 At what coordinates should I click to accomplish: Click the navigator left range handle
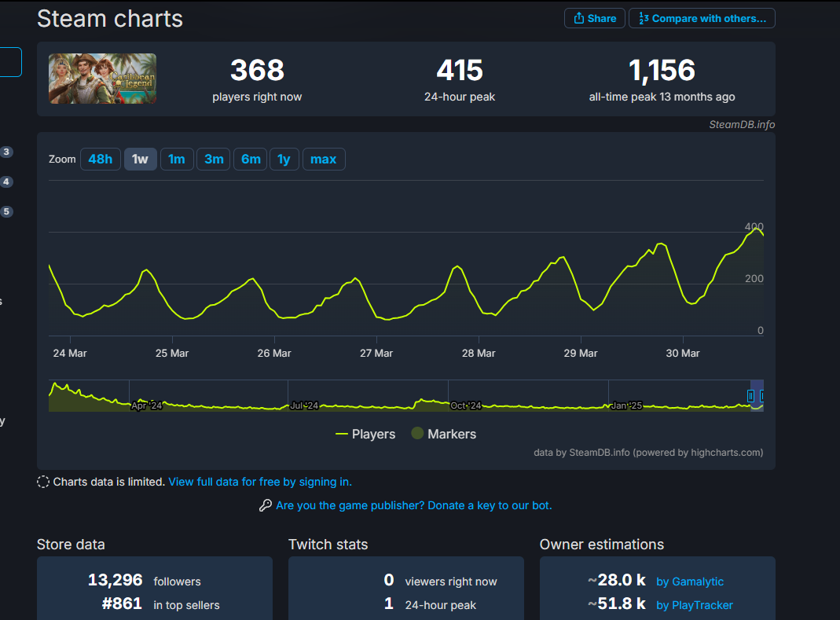[750, 396]
